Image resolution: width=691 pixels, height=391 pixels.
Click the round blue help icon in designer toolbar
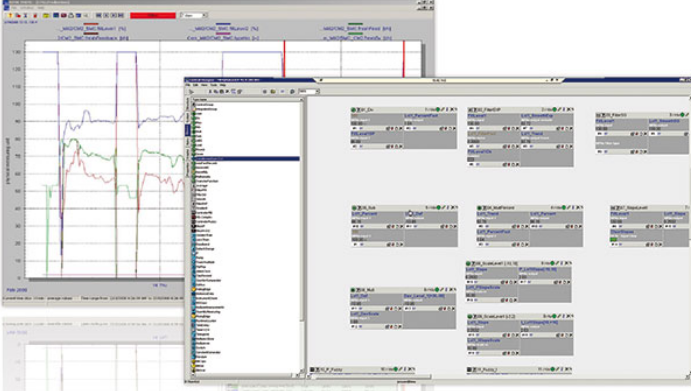[292, 92]
